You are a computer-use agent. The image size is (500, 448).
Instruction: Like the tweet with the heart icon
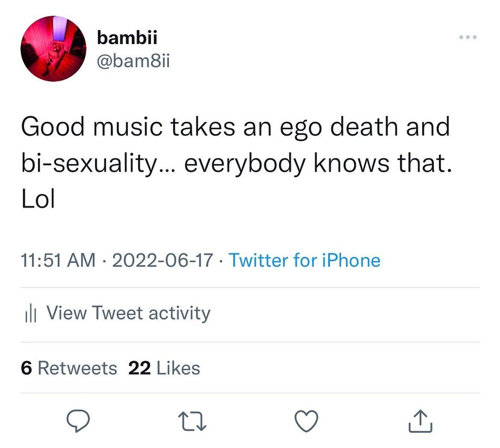(x=306, y=421)
